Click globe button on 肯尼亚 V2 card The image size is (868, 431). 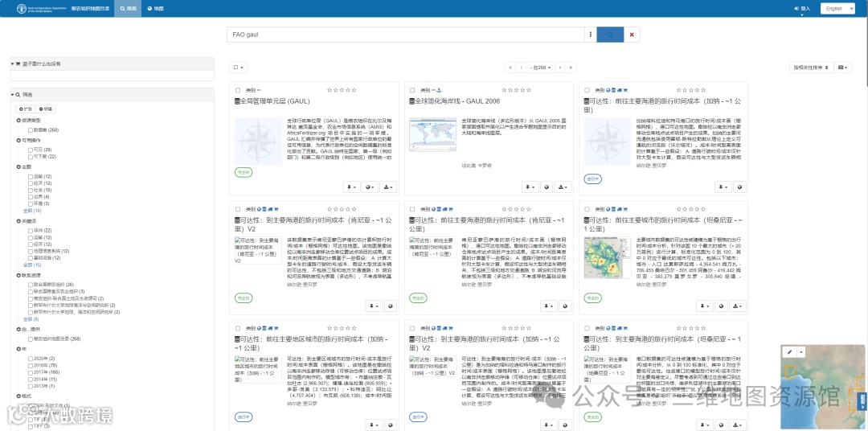(391, 306)
